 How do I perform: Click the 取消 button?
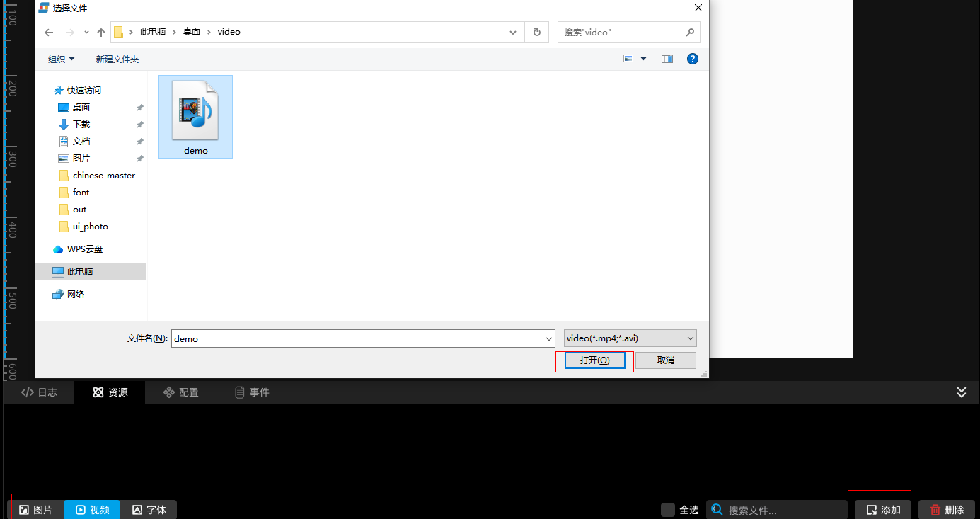click(666, 360)
